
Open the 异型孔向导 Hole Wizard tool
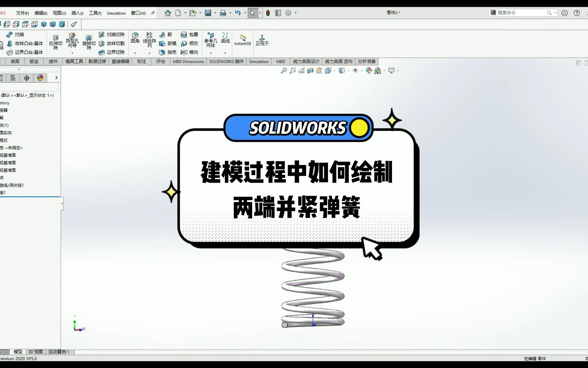71,40
